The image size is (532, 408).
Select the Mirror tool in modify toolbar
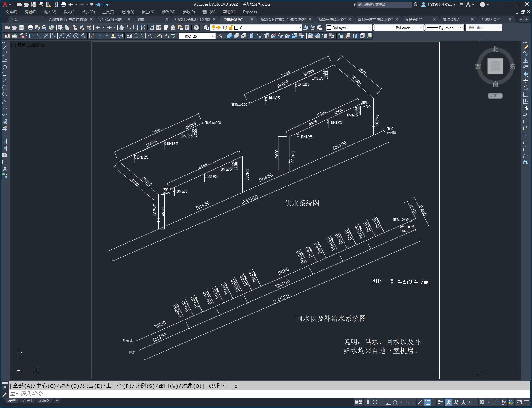pos(526,61)
